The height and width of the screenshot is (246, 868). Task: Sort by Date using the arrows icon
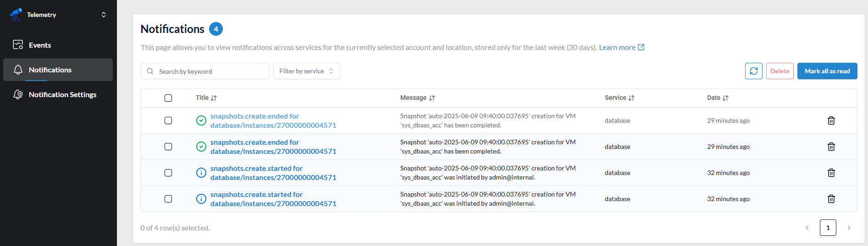click(x=725, y=98)
